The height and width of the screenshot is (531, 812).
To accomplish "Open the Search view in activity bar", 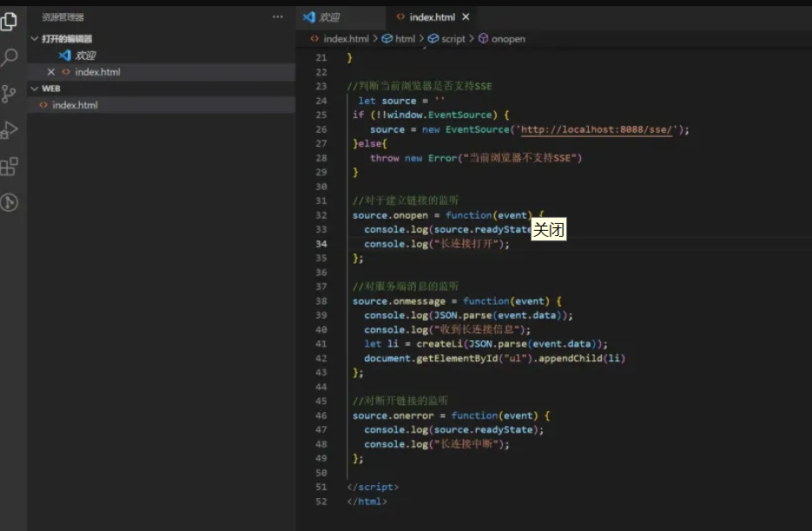I will click(10, 58).
